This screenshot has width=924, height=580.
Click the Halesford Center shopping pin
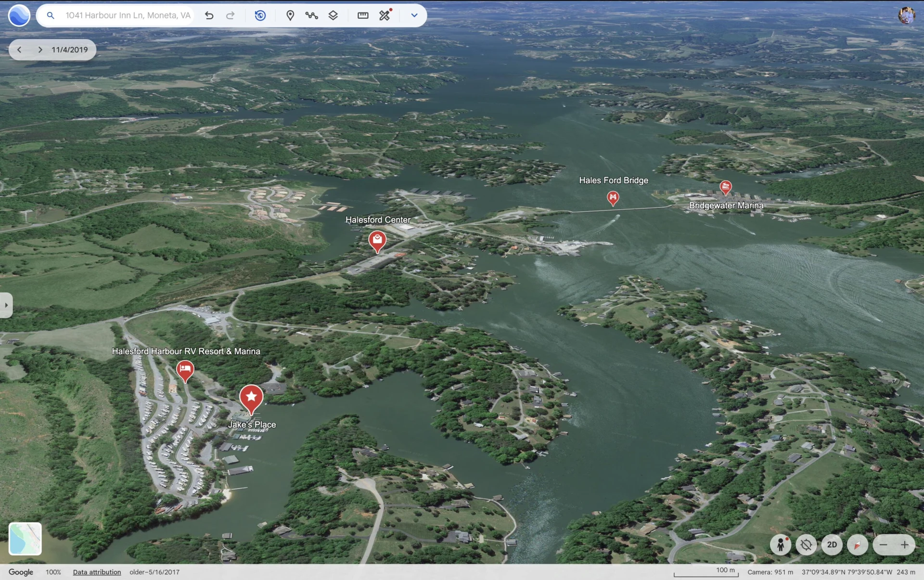pos(377,241)
